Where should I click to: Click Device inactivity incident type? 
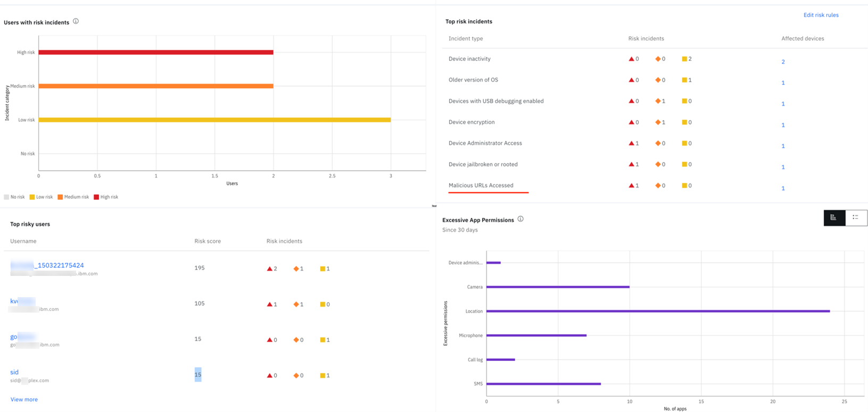coord(469,59)
